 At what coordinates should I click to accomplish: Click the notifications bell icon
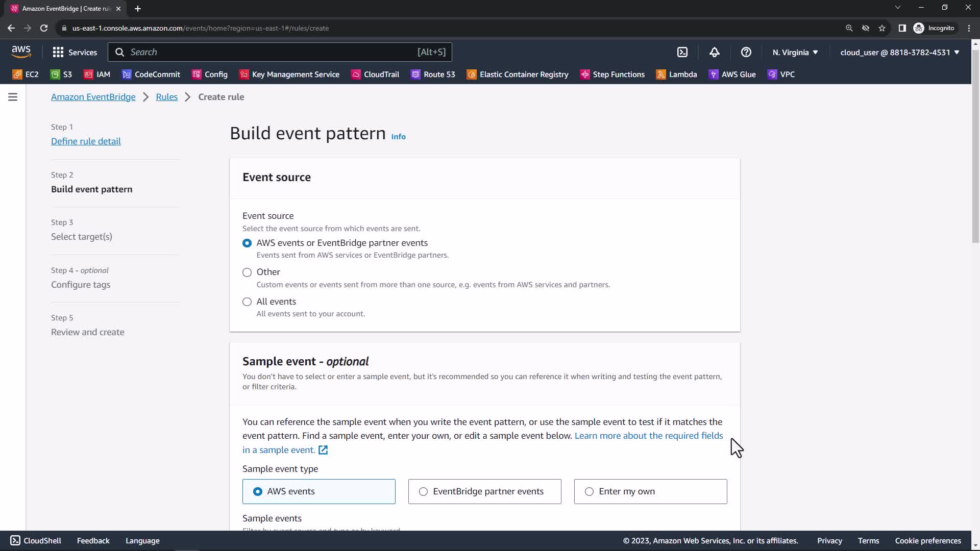coord(714,52)
